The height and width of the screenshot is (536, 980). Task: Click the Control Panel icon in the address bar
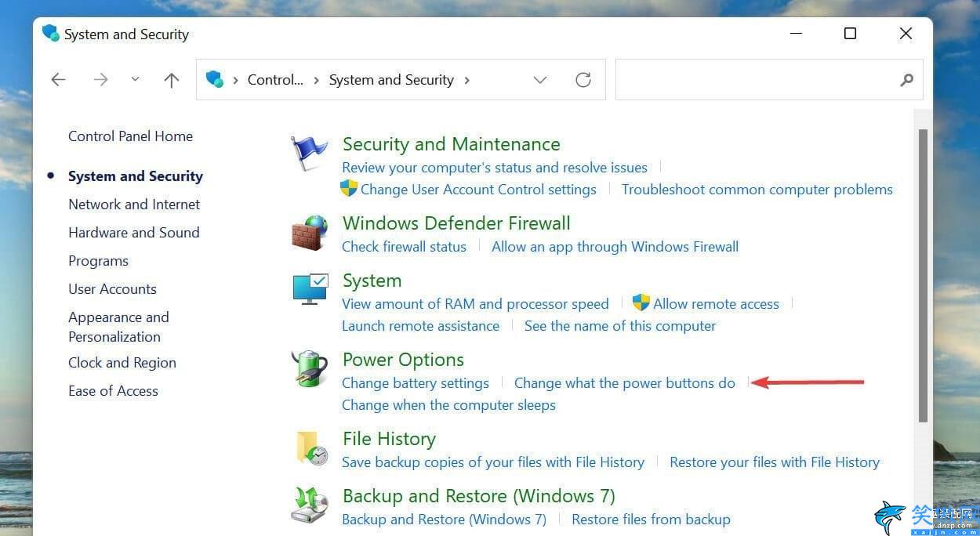[214, 79]
